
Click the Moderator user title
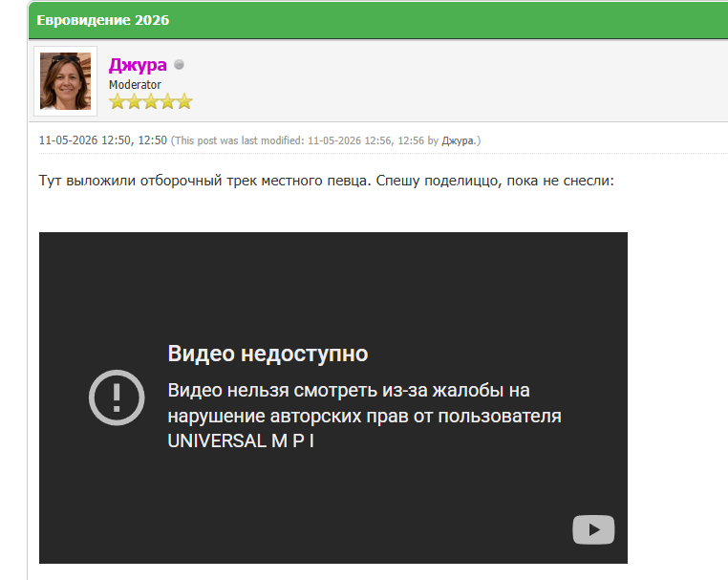(135, 85)
